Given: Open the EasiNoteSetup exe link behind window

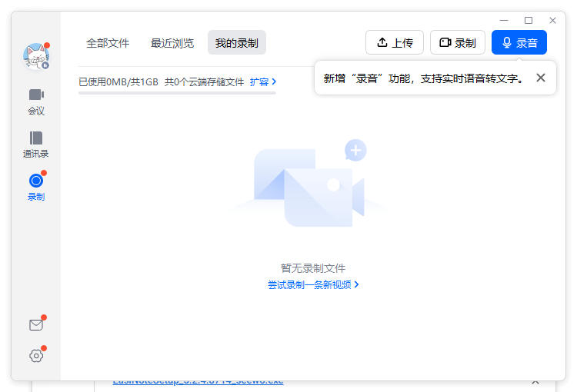Looking at the screenshot, I should coord(198,382).
